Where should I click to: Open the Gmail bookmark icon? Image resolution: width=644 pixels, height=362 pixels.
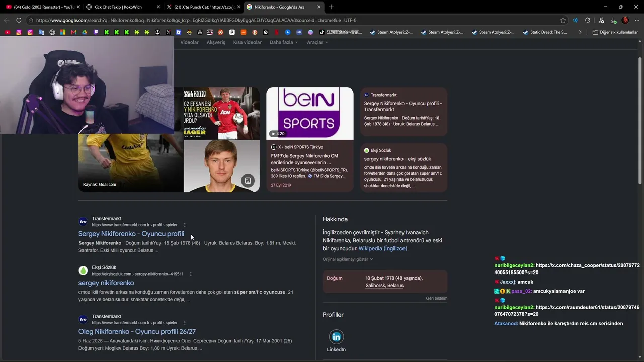click(x=73, y=32)
